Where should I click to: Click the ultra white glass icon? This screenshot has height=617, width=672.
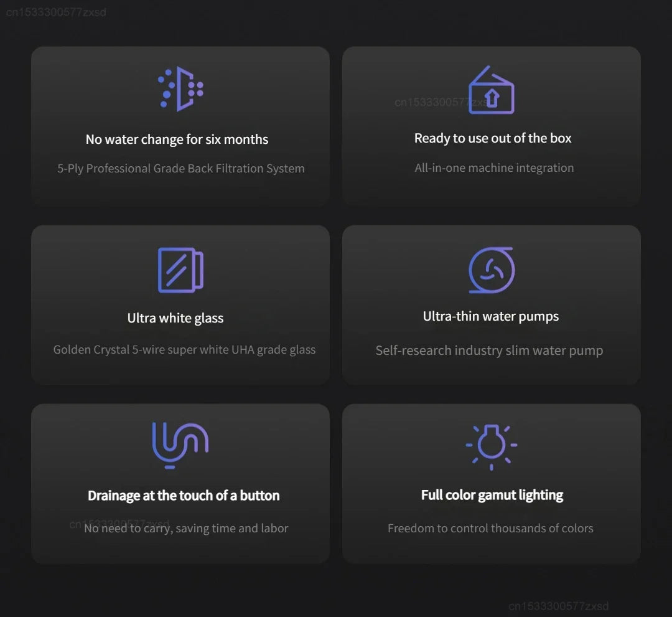click(180, 270)
